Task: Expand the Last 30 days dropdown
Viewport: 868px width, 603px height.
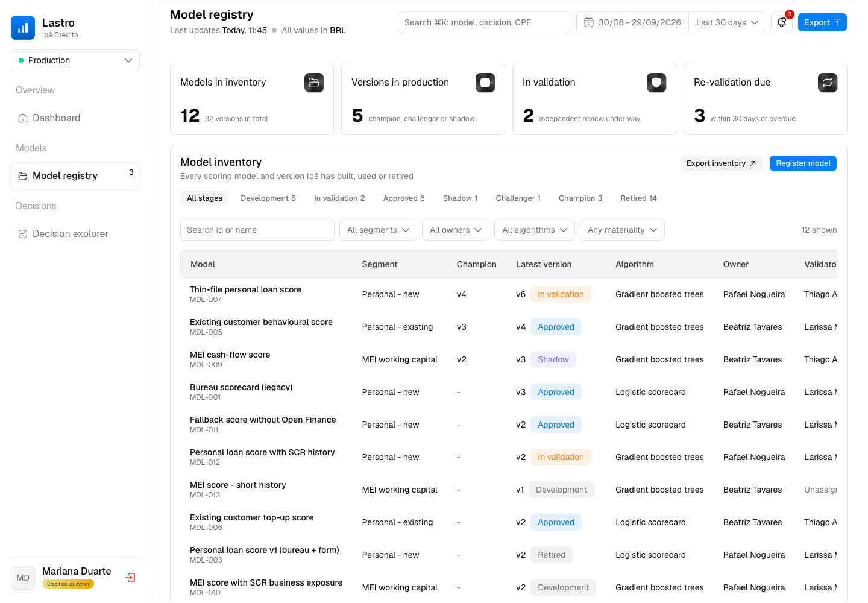Action: tap(727, 22)
